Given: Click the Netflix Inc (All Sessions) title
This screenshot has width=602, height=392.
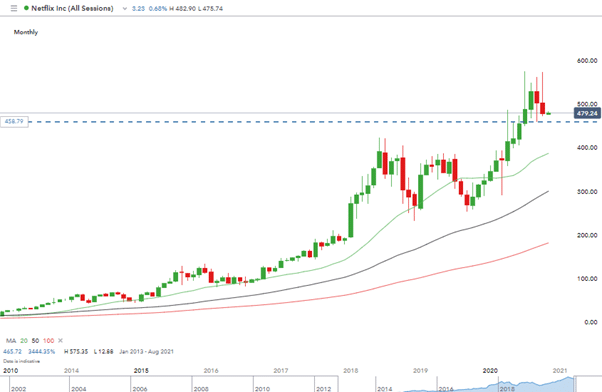Looking at the screenshot, I should point(72,8).
